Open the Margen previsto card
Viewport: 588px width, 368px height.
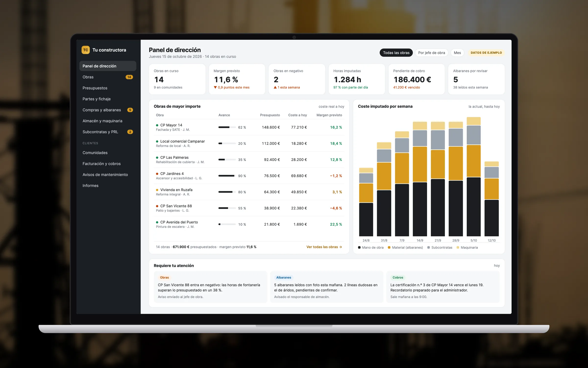(x=237, y=79)
